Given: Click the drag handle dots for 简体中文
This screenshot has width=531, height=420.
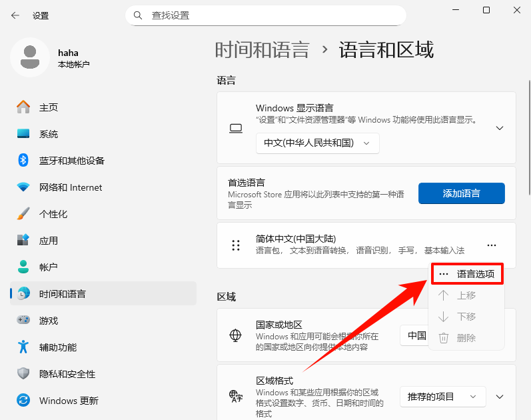Looking at the screenshot, I should pyautogui.click(x=236, y=245).
